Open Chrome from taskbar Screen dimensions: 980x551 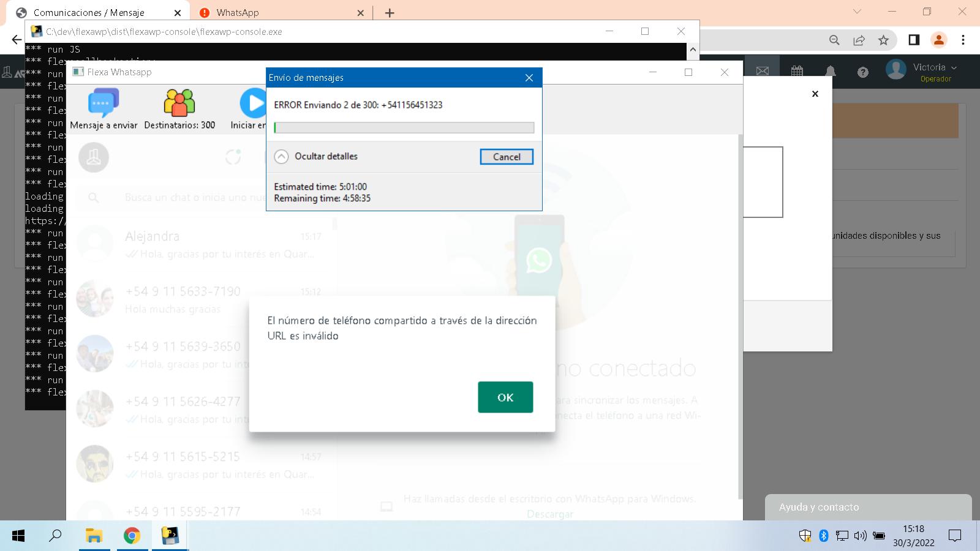click(132, 536)
